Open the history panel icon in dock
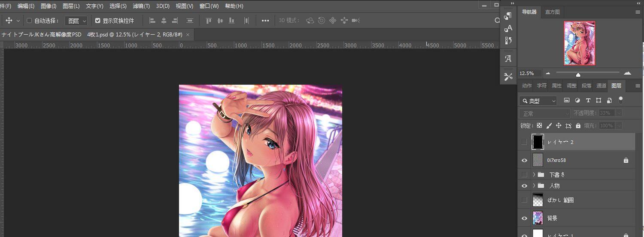The height and width of the screenshot is (237, 644). pyautogui.click(x=508, y=40)
